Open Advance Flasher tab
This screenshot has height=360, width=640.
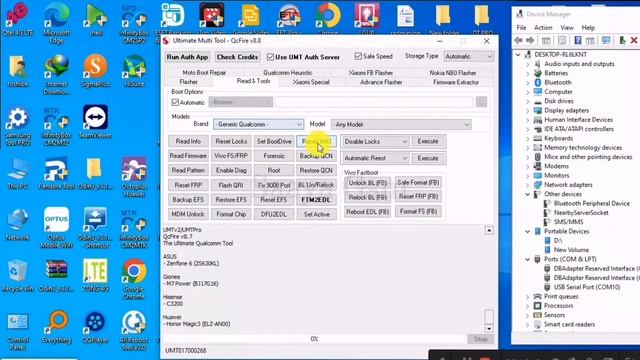pyautogui.click(x=381, y=82)
